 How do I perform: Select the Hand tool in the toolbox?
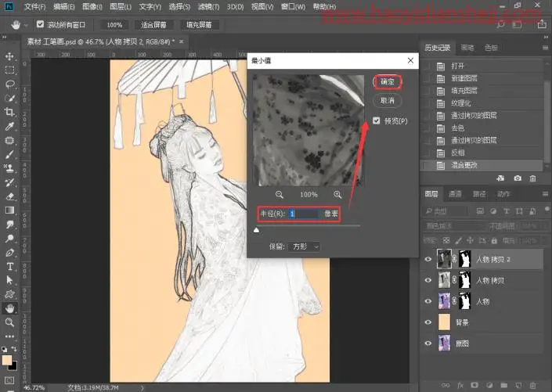click(x=9, y=308)
